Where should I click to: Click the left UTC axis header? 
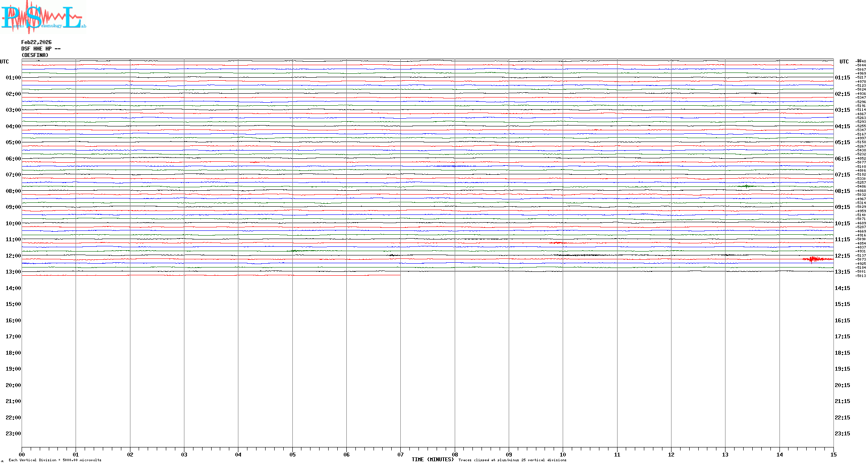pos(4,62)
